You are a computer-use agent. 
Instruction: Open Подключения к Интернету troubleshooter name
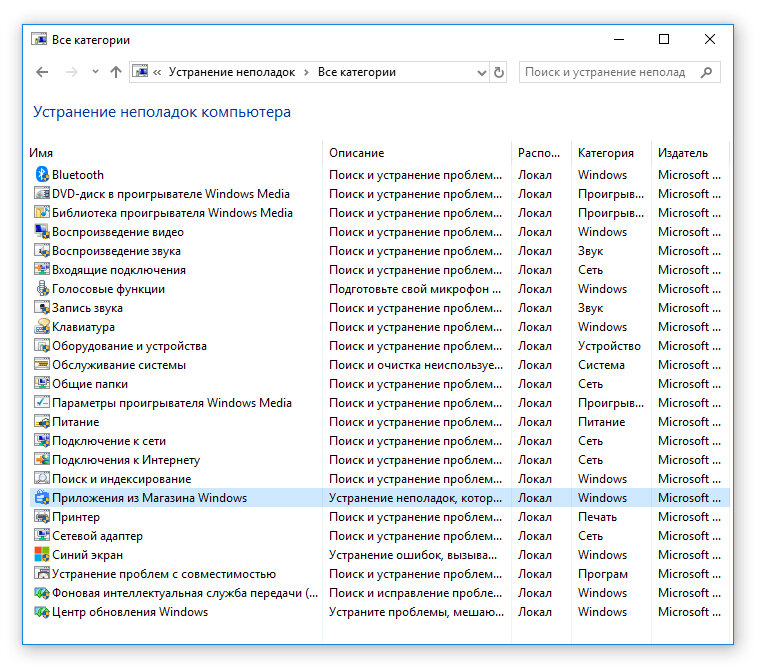[x=126, y=460]
